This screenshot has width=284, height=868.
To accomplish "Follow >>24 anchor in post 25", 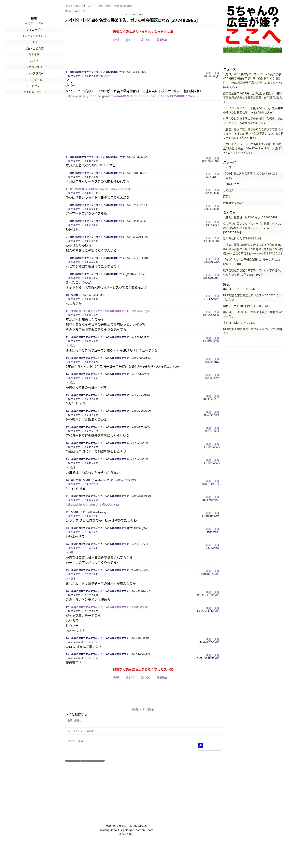I will 70,579.
